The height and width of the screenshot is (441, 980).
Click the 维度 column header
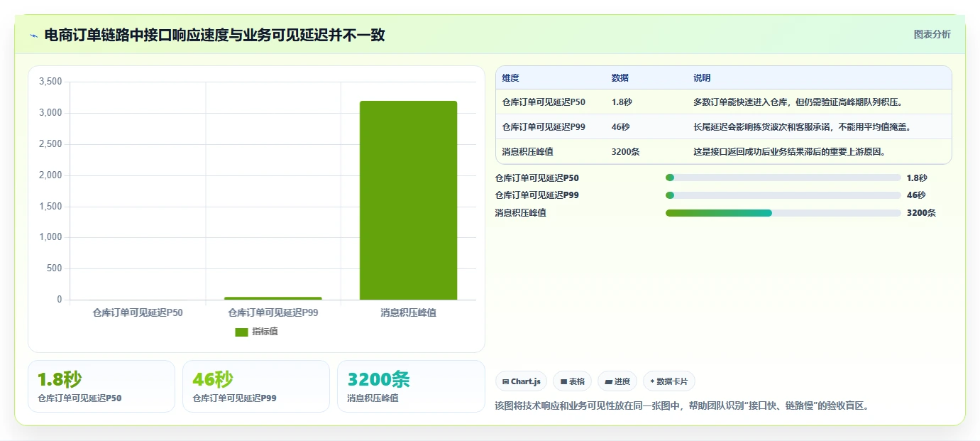pos(511,78)
